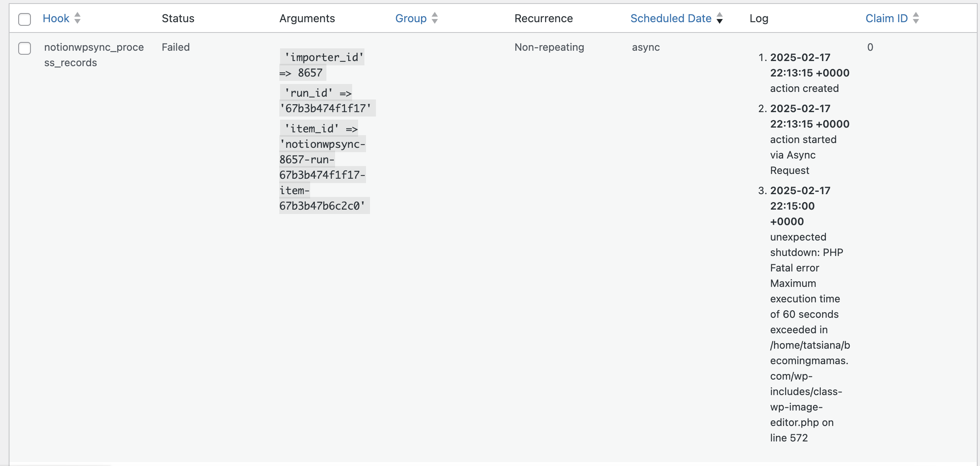This screenshot has width=980, height=466.
Task: Sort by Claim ID header link
Action: tap(887, 18)
